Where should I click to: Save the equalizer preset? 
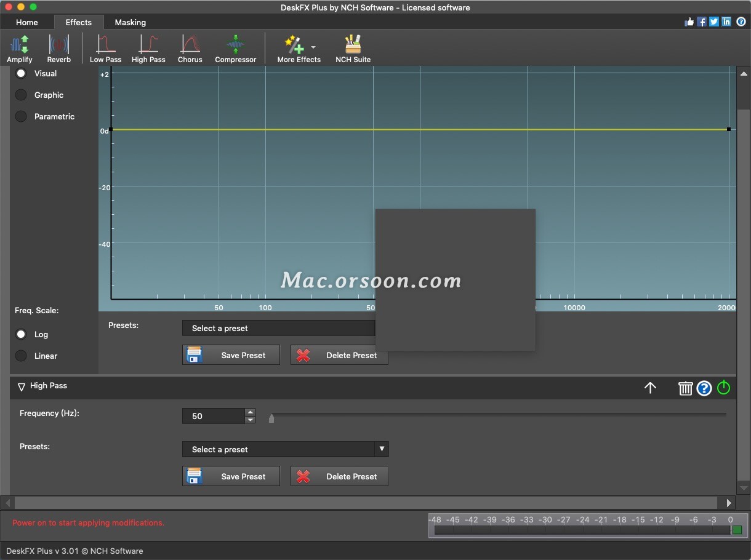pos(231,355)
